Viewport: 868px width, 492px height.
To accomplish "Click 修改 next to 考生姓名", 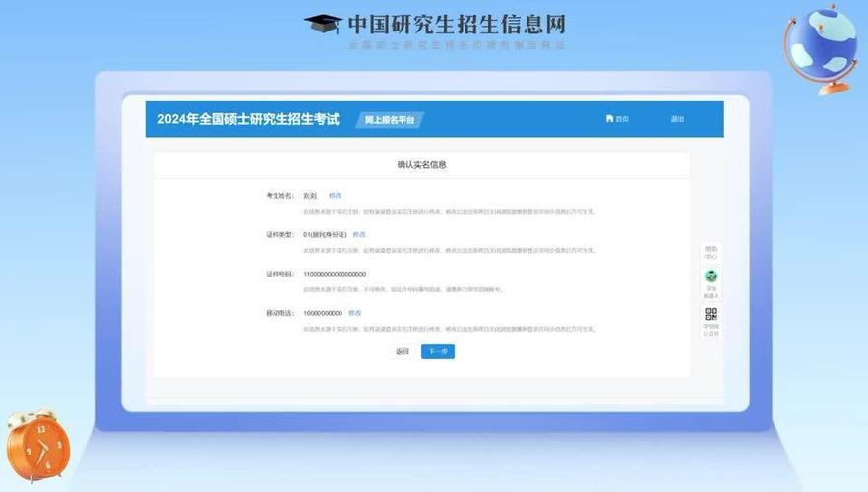I will [335, 196].
